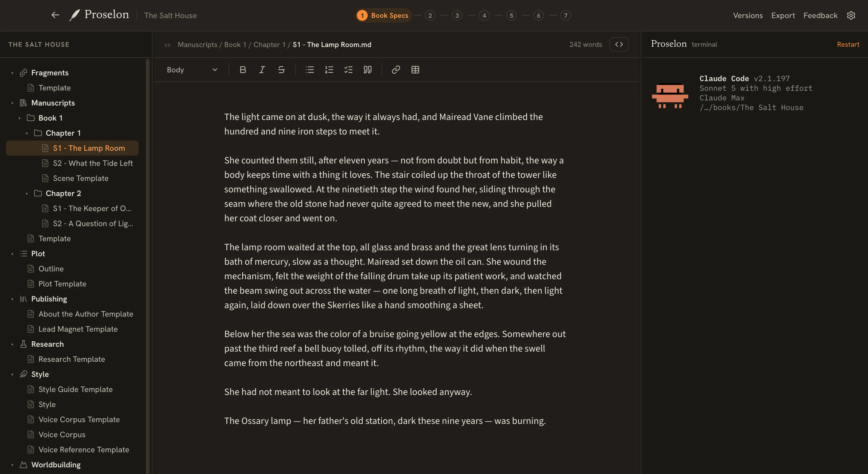
Task: Collapse the Fragments section
Action: [x=12, y=73]
